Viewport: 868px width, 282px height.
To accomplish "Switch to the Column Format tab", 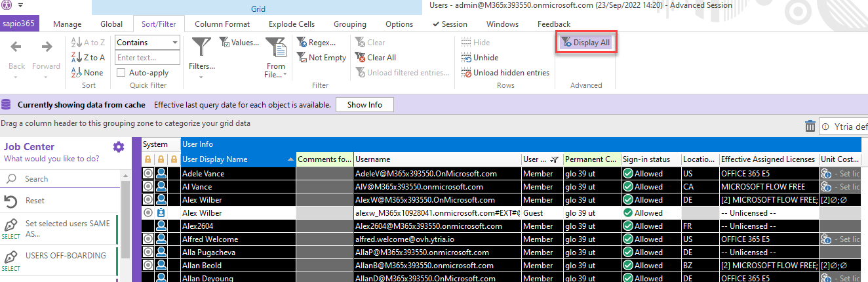I will (222, 24).
